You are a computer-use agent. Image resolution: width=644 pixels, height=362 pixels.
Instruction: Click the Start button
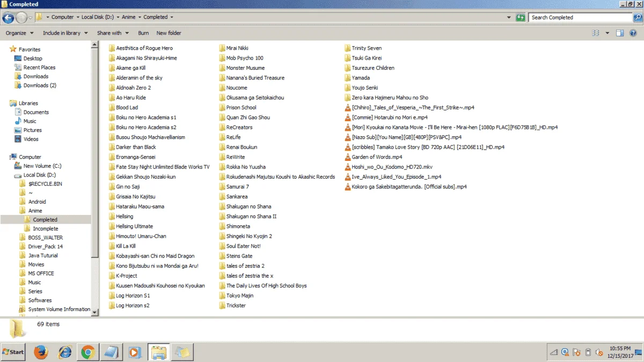pos(13,352)
